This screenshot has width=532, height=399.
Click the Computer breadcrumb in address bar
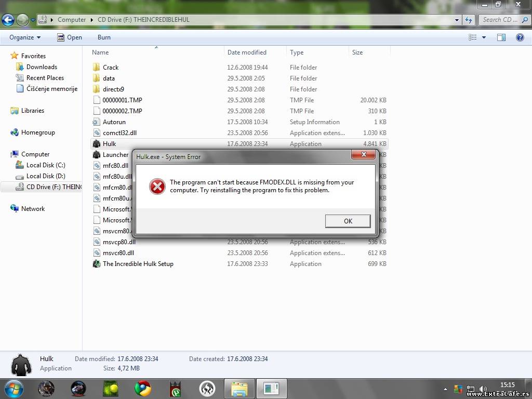72,20
